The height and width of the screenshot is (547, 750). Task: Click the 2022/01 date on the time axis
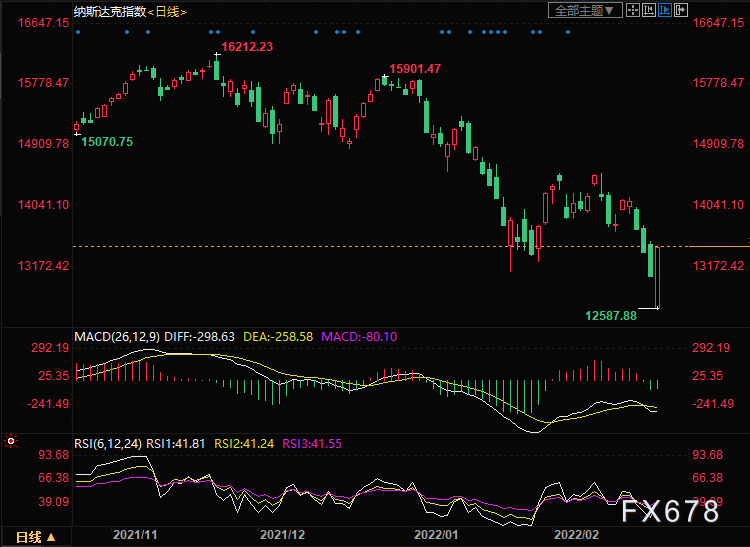tap(436, 535)
